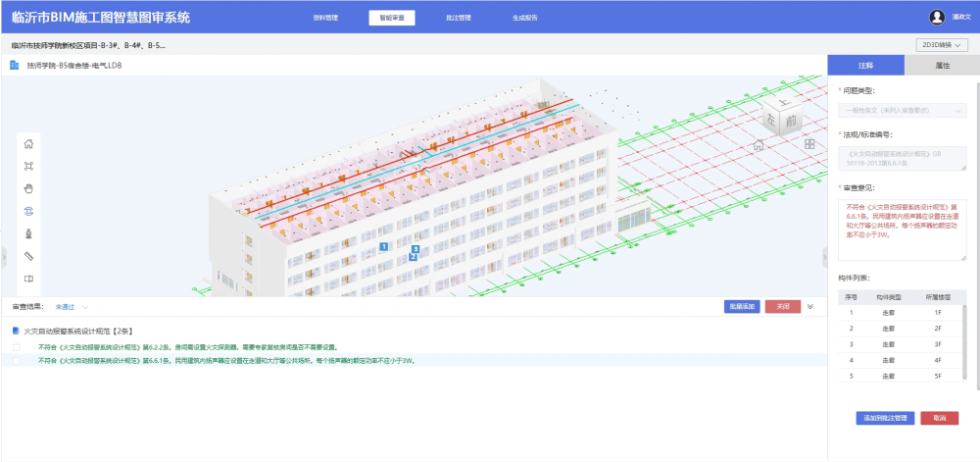Image resolution: width=980 pixels, height=462 pixels.
Task: Open the 2D3D转换 dropdown
Action: tap(941, 45)
